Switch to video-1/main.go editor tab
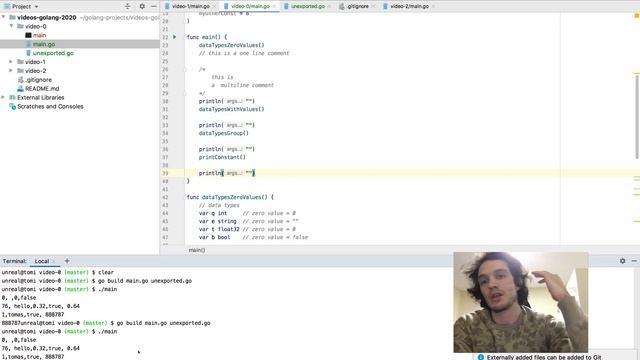Image resolution: width=640 pixels, height=360 pixels. tap(190, 6)
